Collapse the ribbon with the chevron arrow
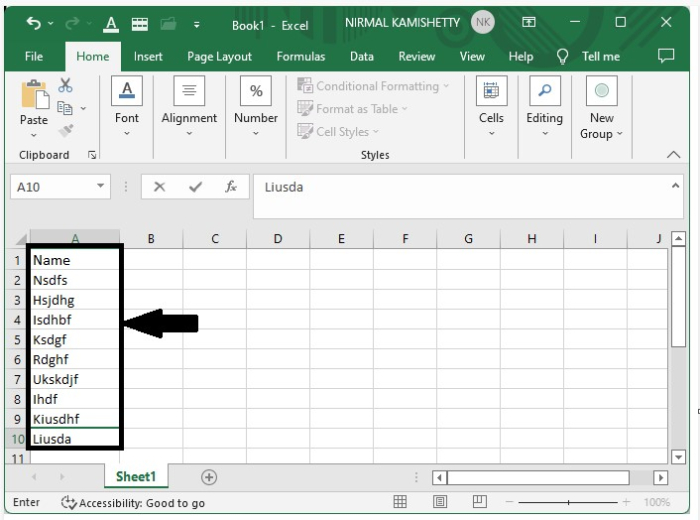The width and height of the screenshot is (700, 520). coord(673,155)
